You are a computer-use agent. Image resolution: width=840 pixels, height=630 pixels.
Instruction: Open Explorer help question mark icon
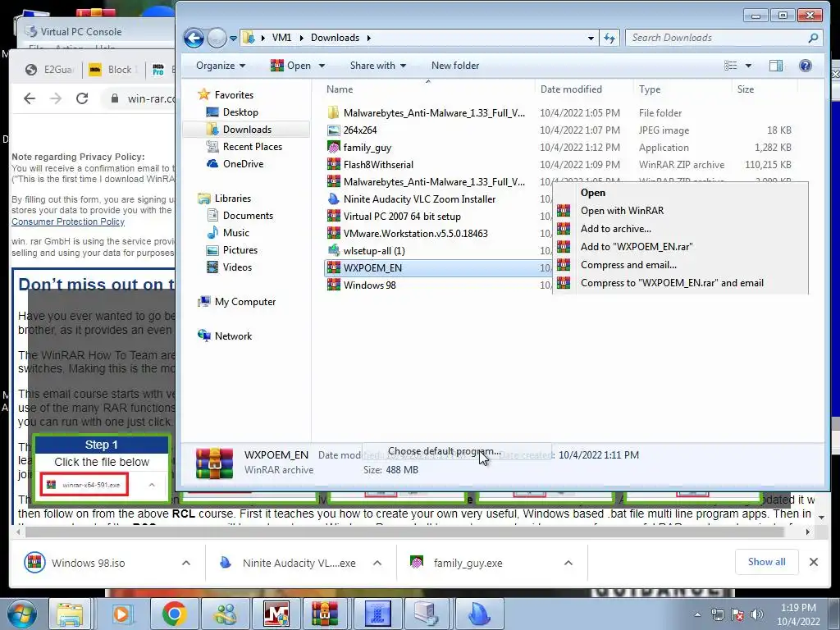pyautogui.click(x=806, y=66)
